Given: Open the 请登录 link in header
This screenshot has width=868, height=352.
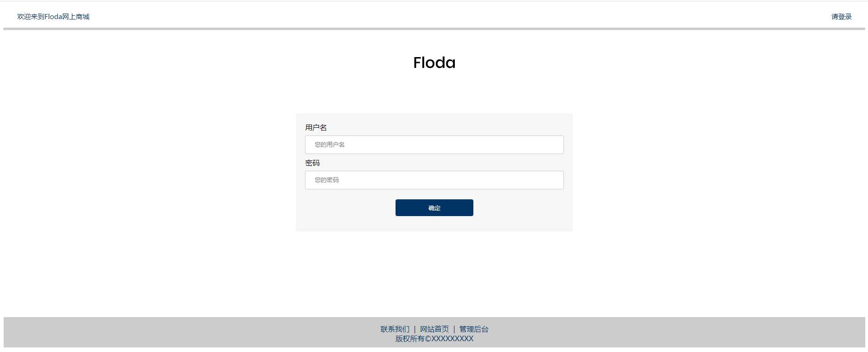Looking at the screenshot, I should pyautogui.click(x=841, y=17).
